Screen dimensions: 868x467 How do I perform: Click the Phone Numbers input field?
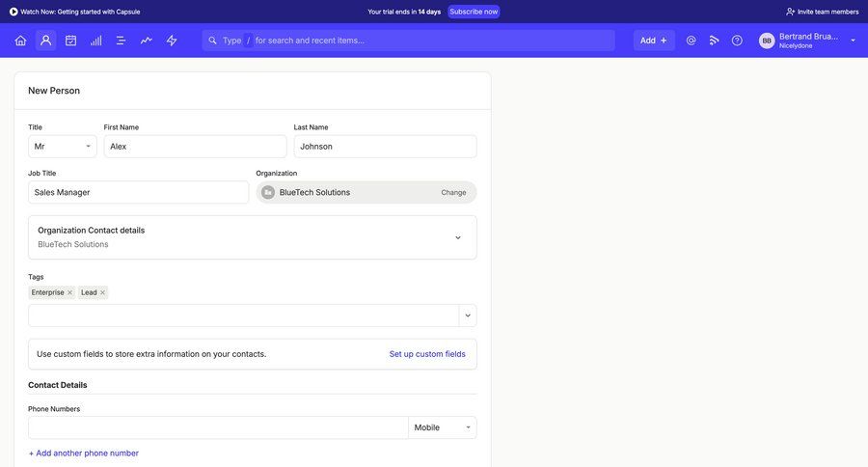218,427
